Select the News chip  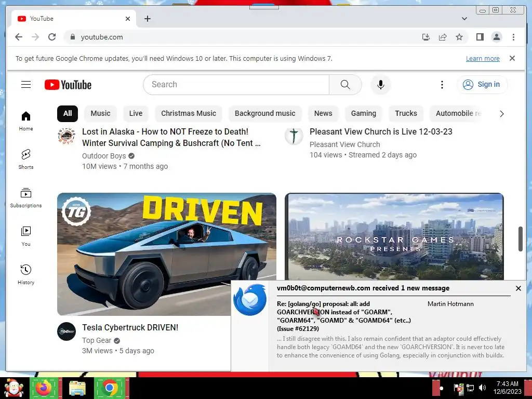tap(323, 113)
